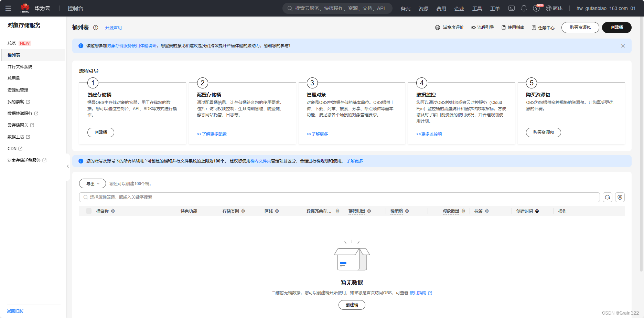Open 工具 in the top navigation
The image size is (644, 318).
[477, 8]
